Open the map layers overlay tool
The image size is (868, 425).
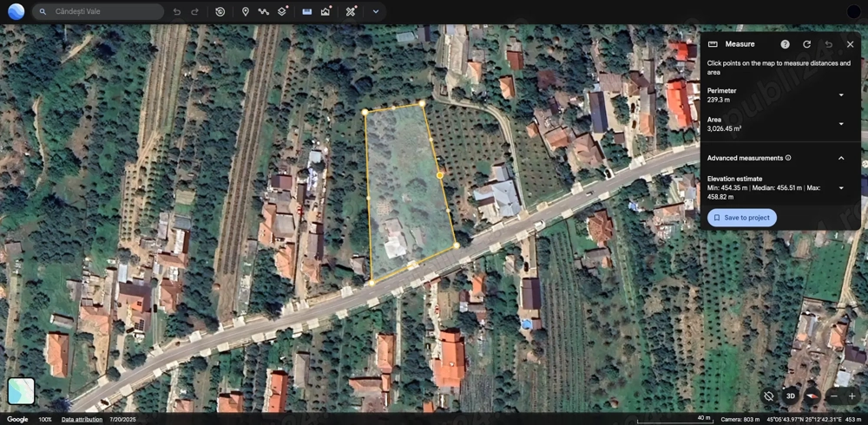(283, 11)
